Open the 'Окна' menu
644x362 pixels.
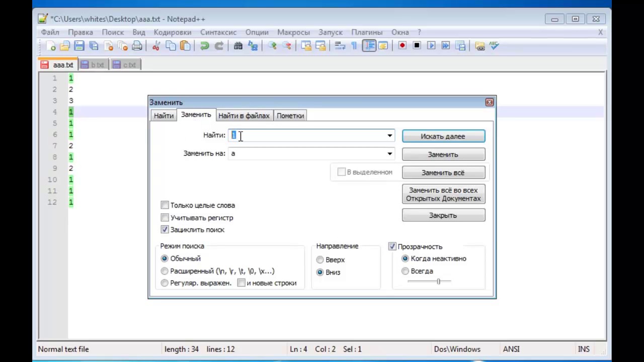click(x=400, y=32)
